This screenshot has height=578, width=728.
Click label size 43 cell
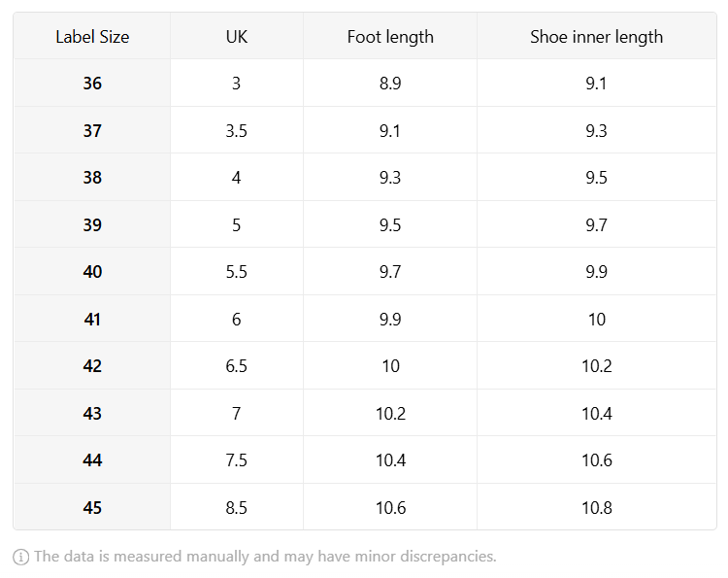coord(92,413)
